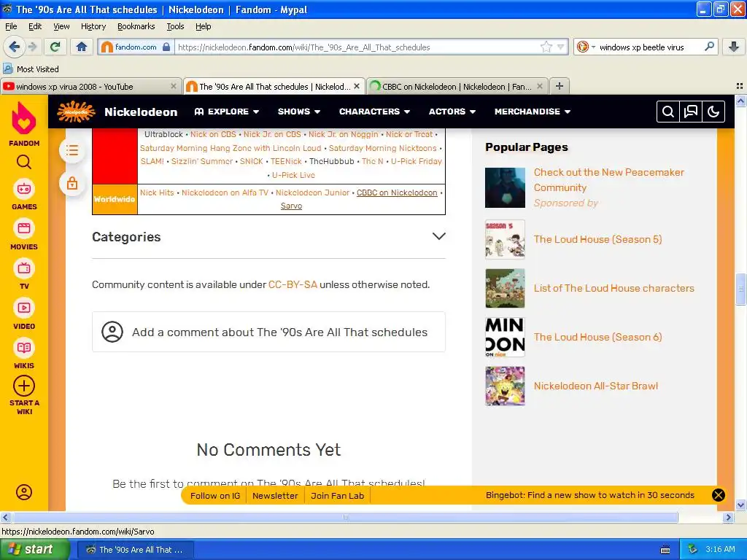
Task: Open the browser Home page
Action: click(x=82, y=47)
